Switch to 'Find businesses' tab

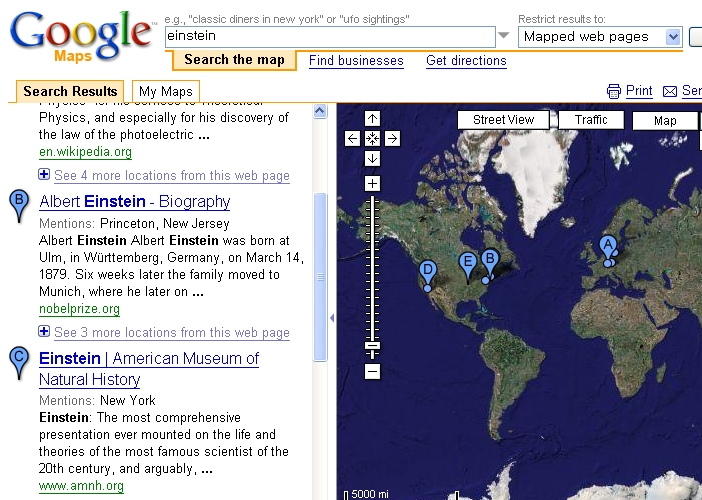(356, 60)
